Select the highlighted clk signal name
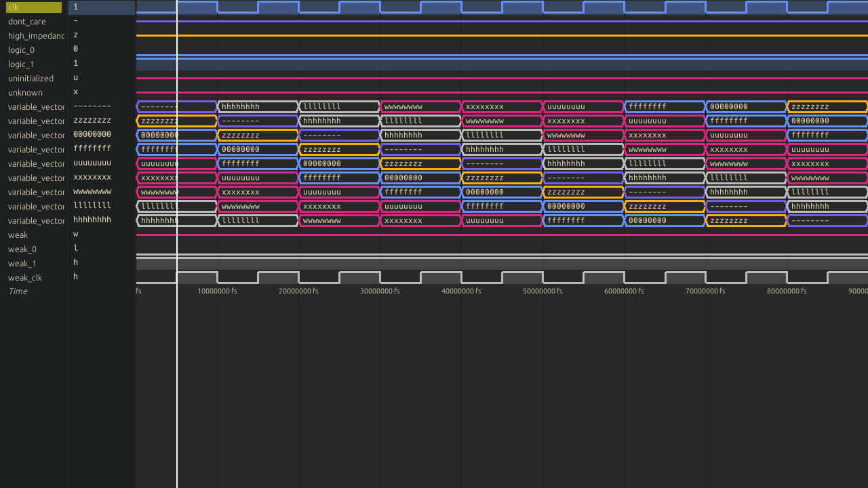This screenshot has width=868, height=488. (x=34, y=7)
